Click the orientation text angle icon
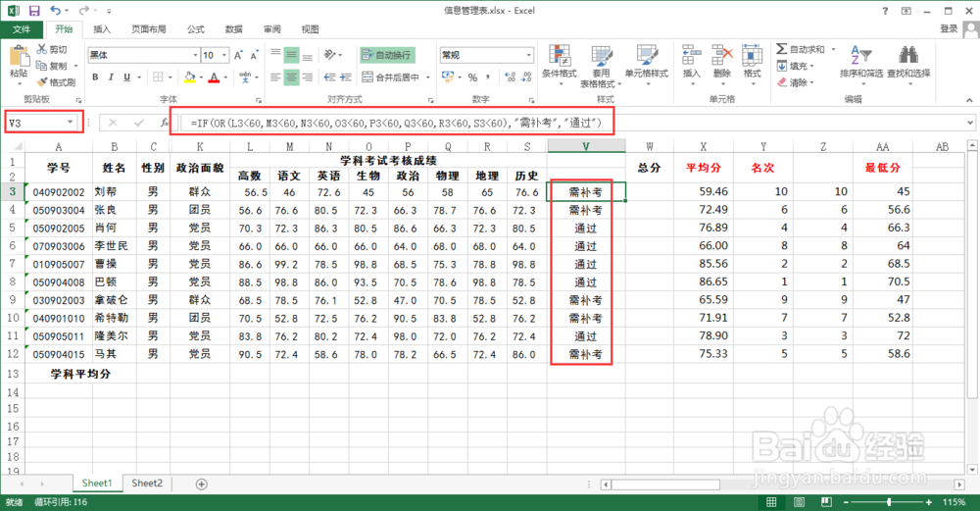 click(x=330, y=55)
